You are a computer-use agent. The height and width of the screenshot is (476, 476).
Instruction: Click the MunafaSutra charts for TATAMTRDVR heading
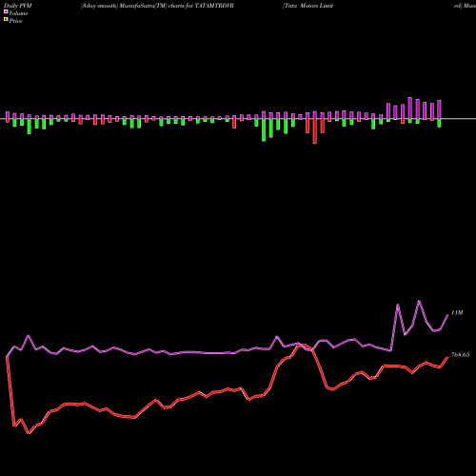point(157,6)
